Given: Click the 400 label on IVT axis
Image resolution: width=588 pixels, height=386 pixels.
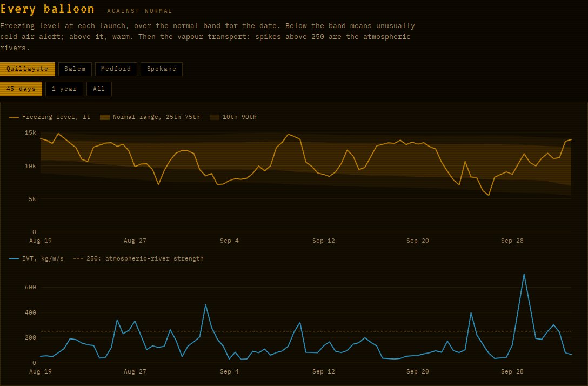Looking at the screenshot, I should point(30,312).
